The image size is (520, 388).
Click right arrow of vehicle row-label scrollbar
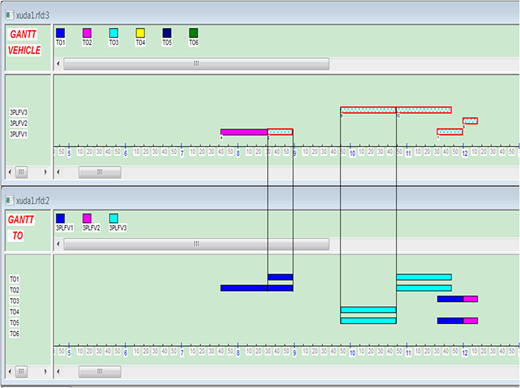[x=45, y=172]
